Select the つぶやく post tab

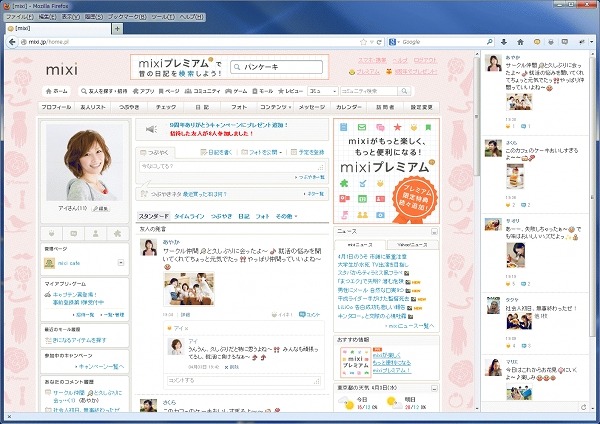155,153
